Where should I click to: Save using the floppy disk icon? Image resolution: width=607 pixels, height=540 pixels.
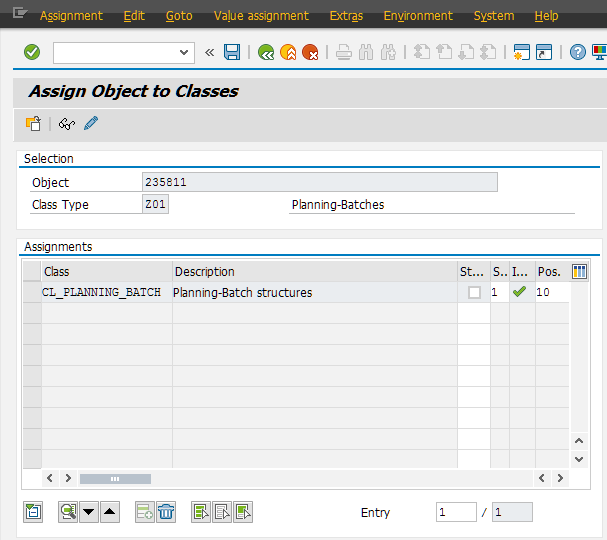click(232, 52)
